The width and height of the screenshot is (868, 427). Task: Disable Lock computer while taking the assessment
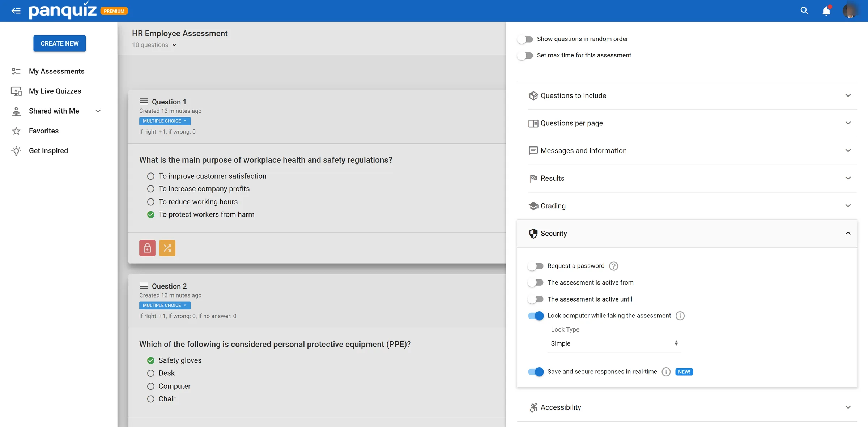click(x=536, y=316)
